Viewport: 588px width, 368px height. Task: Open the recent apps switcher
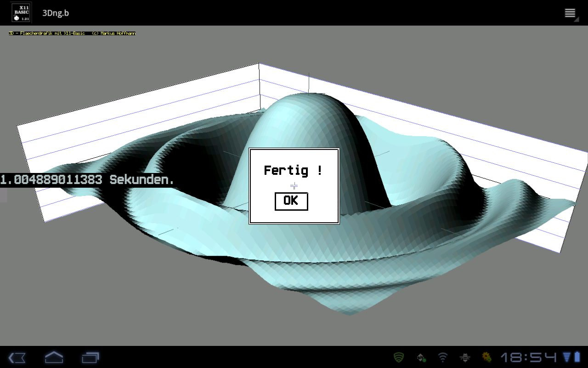tap(90, 357)
